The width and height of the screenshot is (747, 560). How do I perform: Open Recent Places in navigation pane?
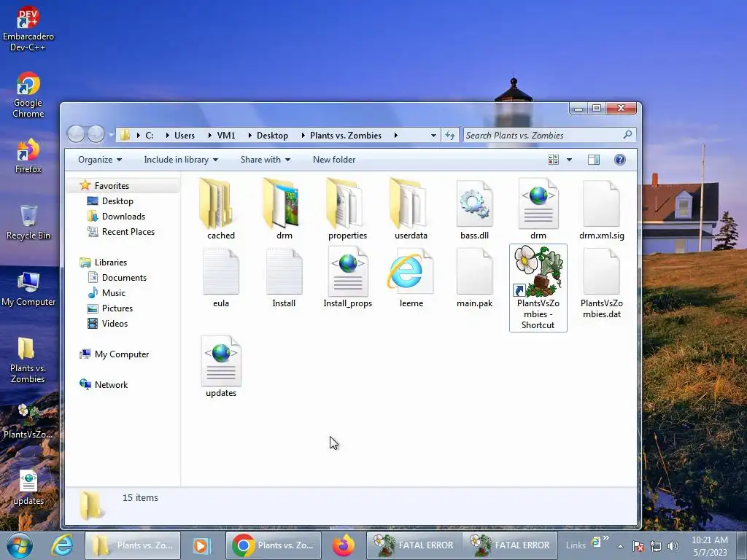click(128, 231)
